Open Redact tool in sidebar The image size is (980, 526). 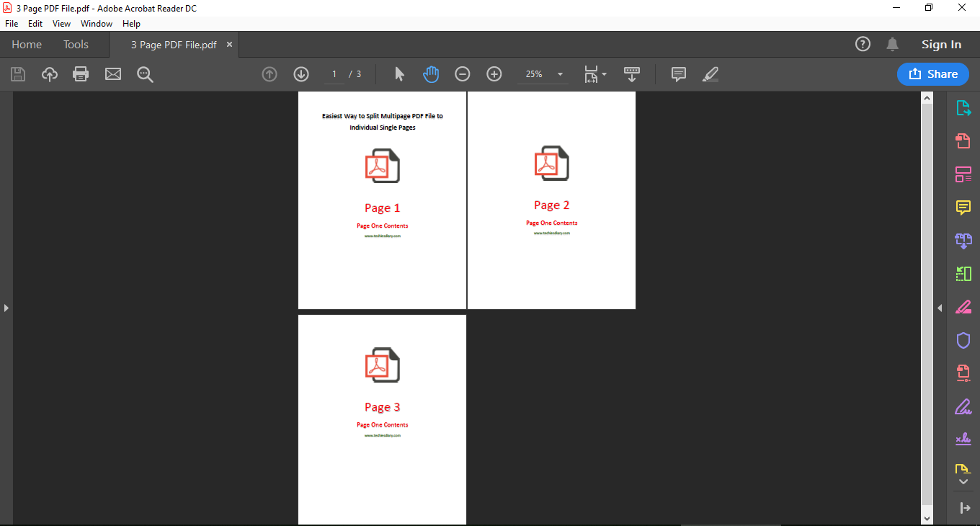963,307
